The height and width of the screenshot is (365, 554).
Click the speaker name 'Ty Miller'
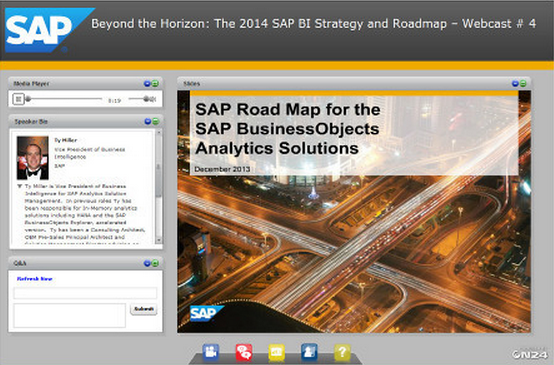pyautogui.click(x=65, y=140)
